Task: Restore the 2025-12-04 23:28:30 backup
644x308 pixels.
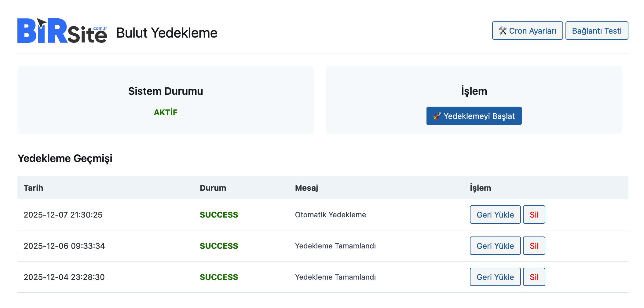Action: click(x=495, y=277)
